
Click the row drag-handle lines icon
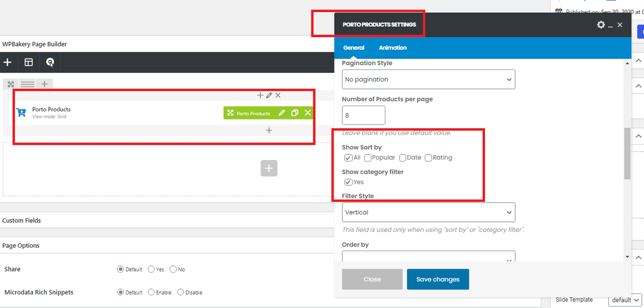click(28, 84)
